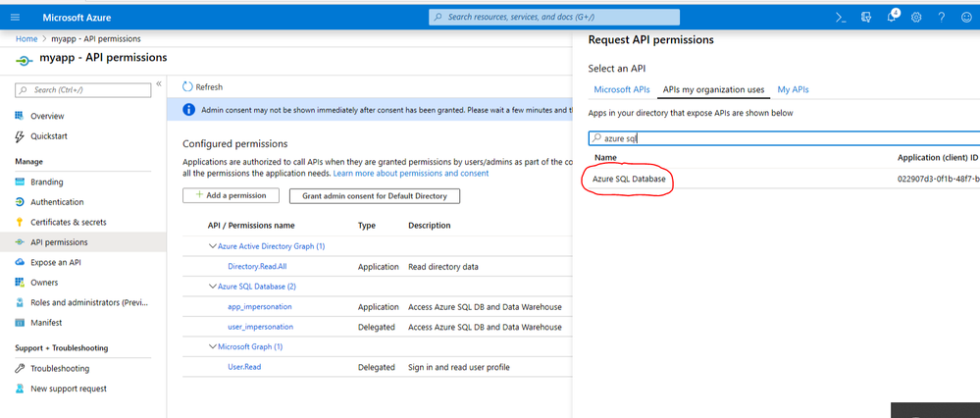This screenshot has width=980, height=418.
Task: Click the Microsoft Azure brand title
Action: tap(77, 18)
